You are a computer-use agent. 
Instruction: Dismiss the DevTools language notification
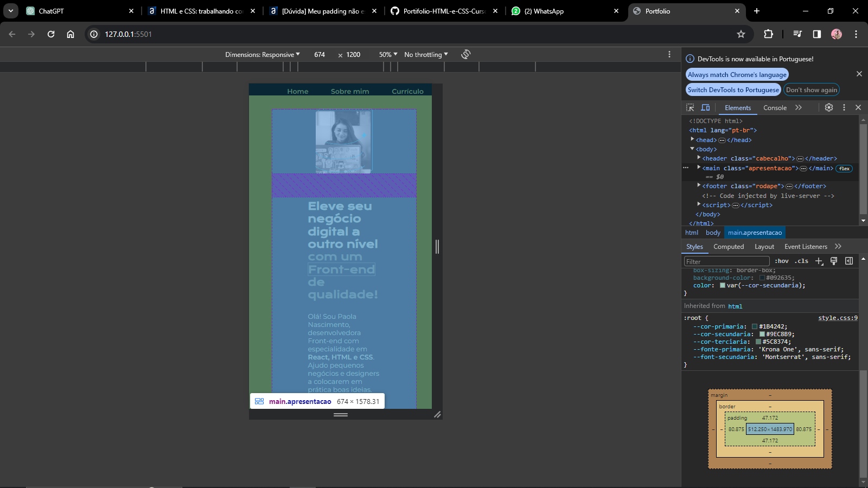coord(859,74)
